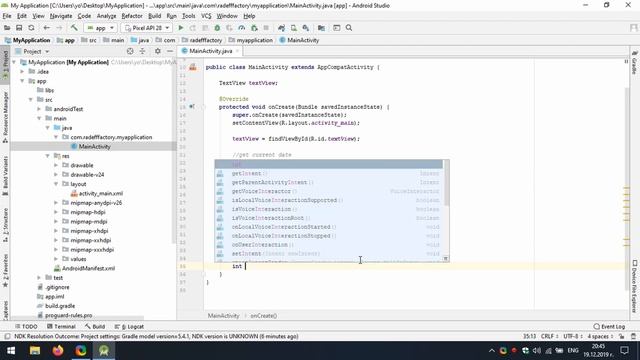This screenshot has width=640, height=360.
Task: Click the Stop run toolbar icon
Action: (266, 28)
